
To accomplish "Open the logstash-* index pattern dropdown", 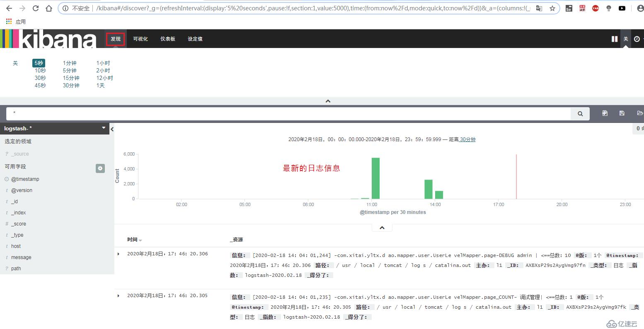I will (55, 128).
